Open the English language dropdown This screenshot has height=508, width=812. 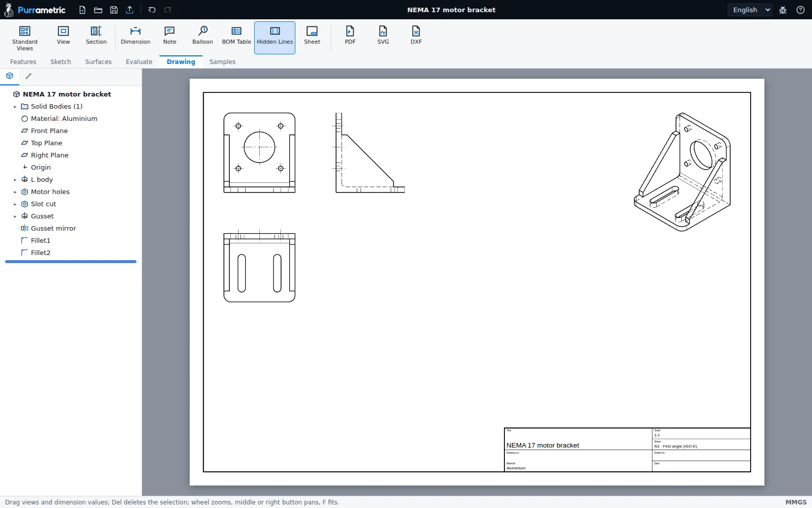point(750,10)
